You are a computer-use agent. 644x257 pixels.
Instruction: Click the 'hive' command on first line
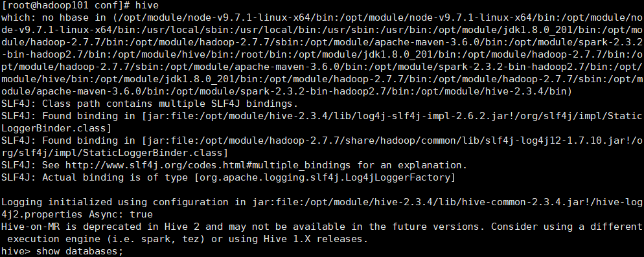[147, 5]
